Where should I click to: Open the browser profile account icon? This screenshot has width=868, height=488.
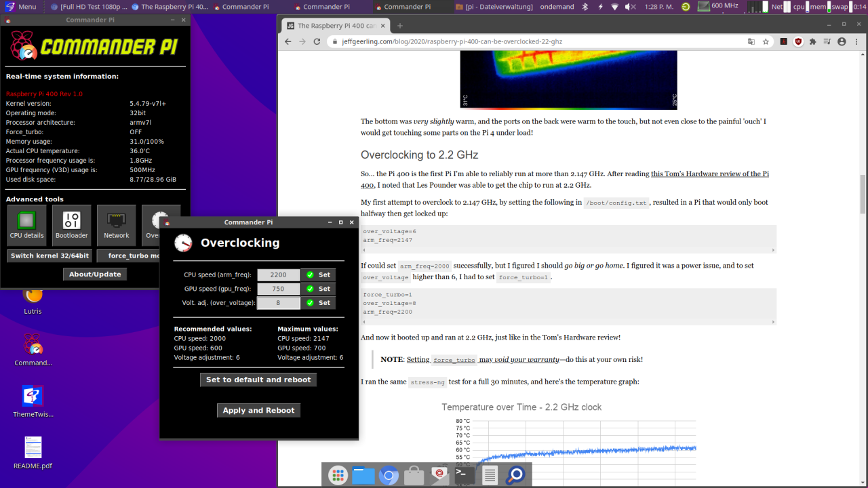click(842, 41)
